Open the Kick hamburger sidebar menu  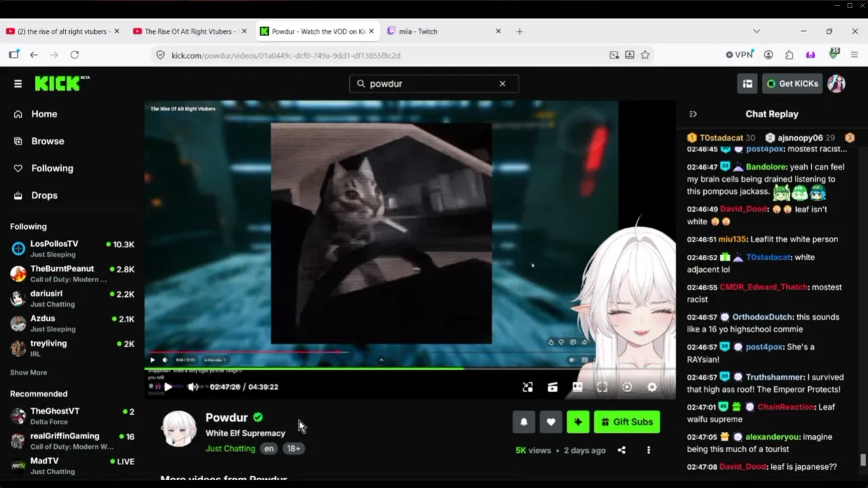(18, 83)
